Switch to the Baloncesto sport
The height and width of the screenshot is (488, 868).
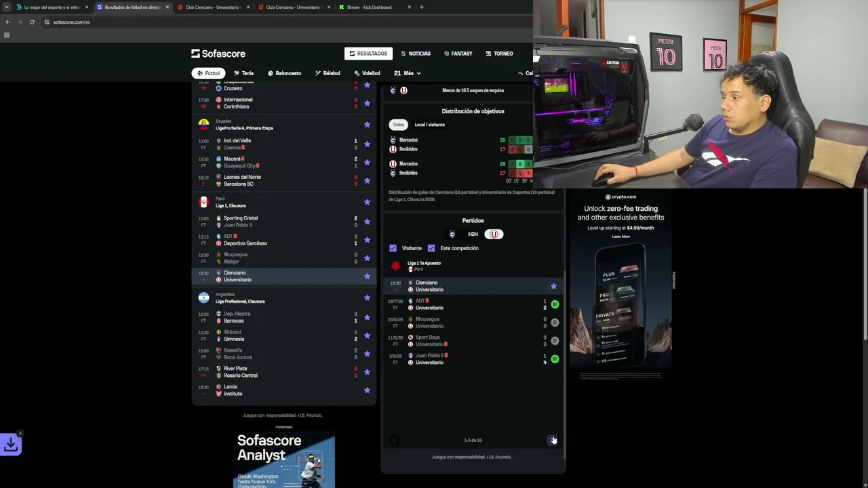(x=284, y=73)
